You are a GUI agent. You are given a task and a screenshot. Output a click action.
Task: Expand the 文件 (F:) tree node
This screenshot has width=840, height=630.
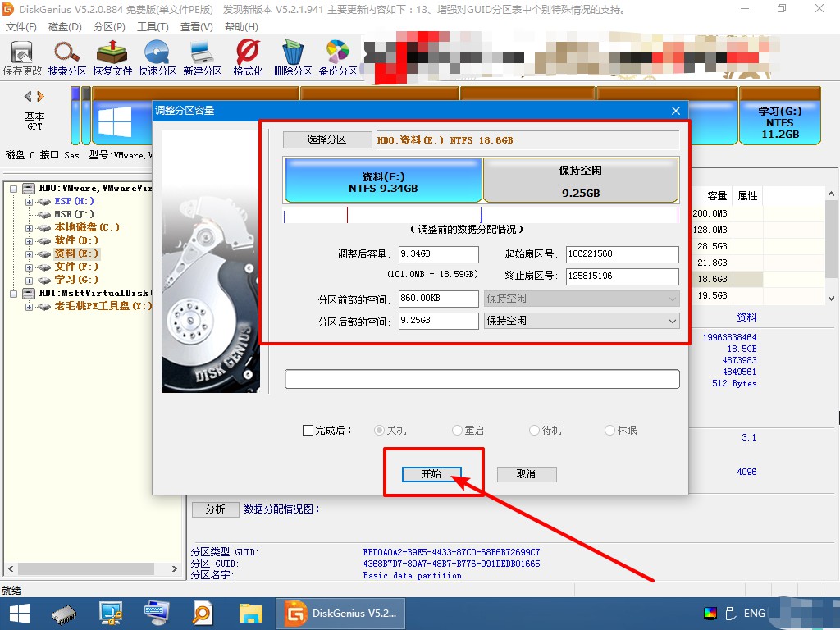tap(29, 267)
